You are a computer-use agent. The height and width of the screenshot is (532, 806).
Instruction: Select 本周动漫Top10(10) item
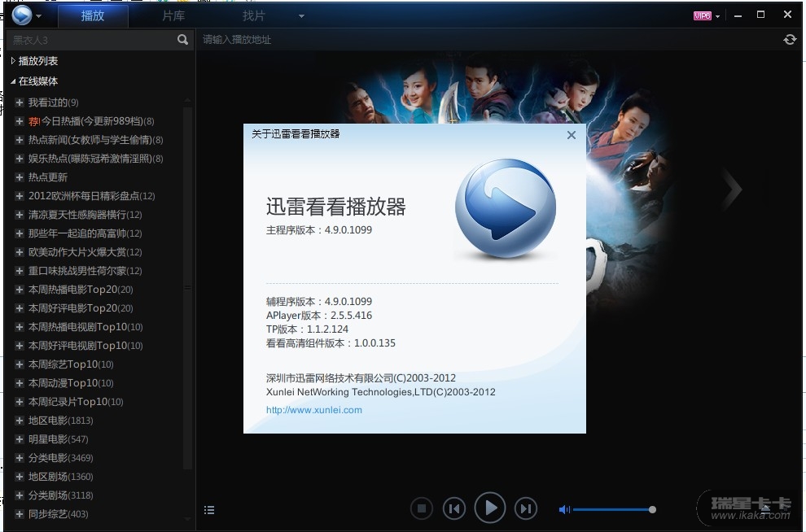click(71, 383)
